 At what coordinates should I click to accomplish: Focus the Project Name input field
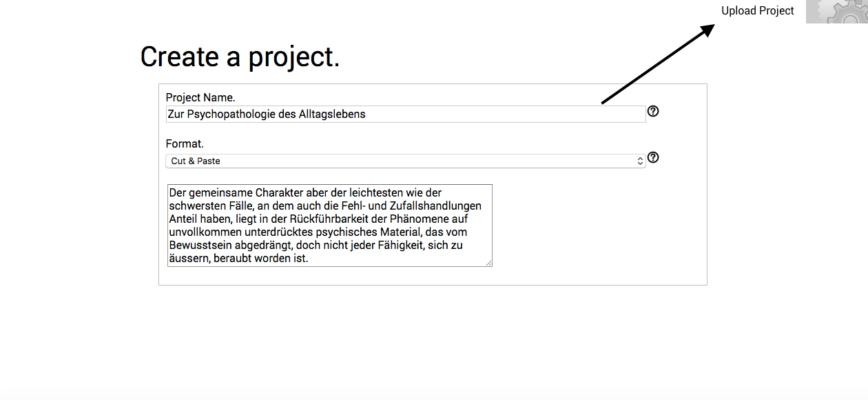[x=406, y=114]
